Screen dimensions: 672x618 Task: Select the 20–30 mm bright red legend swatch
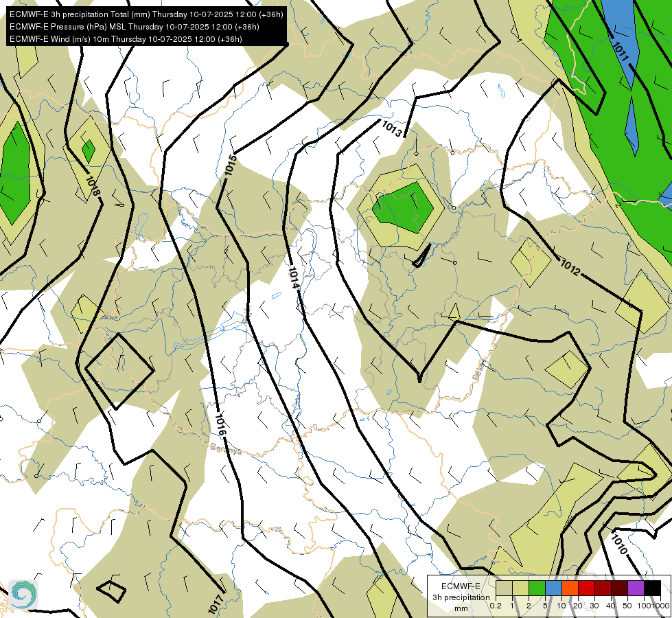click(x=586, y=588)
